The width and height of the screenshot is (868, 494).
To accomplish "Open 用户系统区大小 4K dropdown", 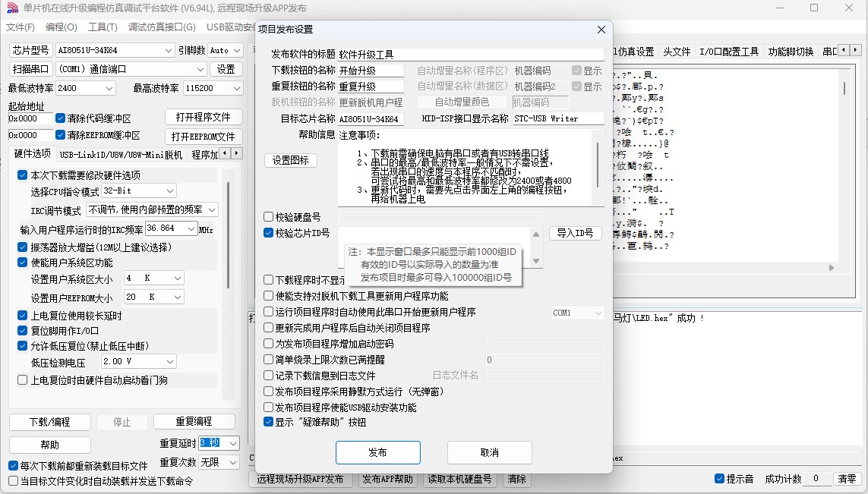I will pyautogui.click(x=154, y=278).
